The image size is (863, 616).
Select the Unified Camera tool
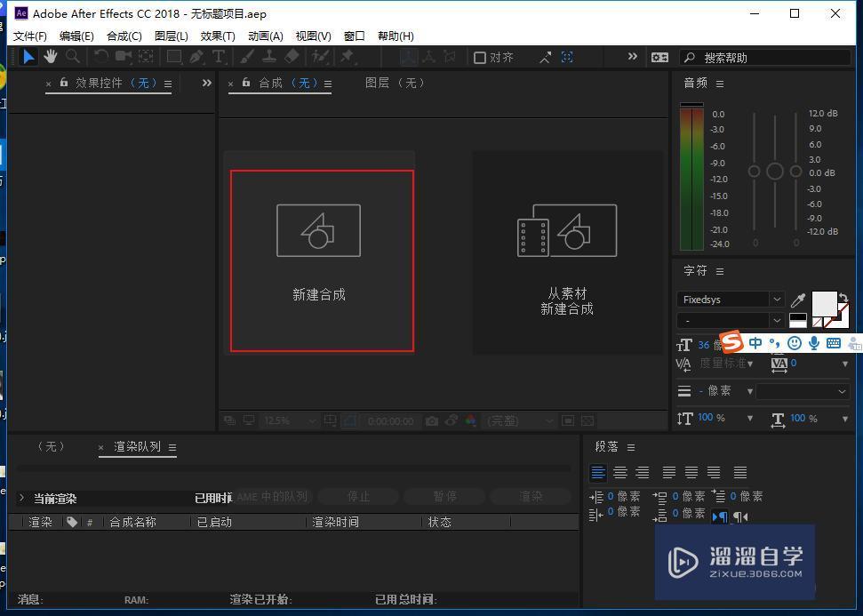point(124,56)
